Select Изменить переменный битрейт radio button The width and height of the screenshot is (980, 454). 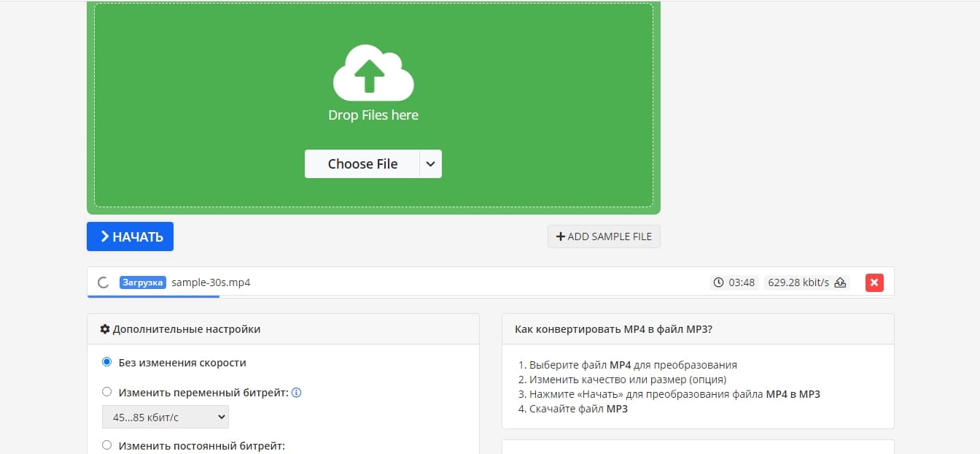pyautogui.click(x=107, y=392)
